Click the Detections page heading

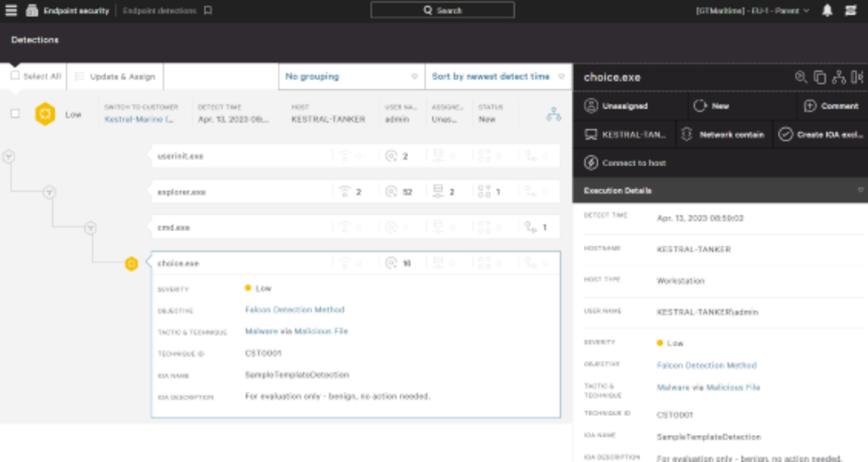(x=35, y=40)
